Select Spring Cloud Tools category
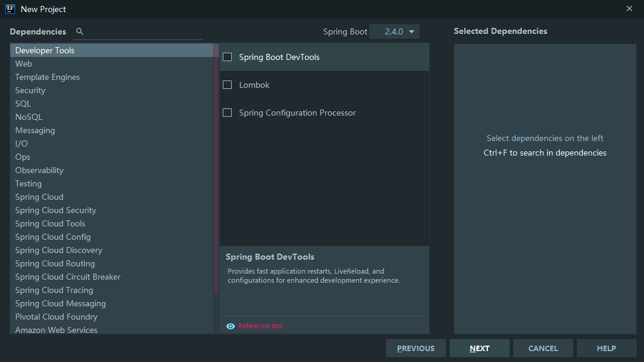This screenshot has height=362, width=644. click(112, 223)
